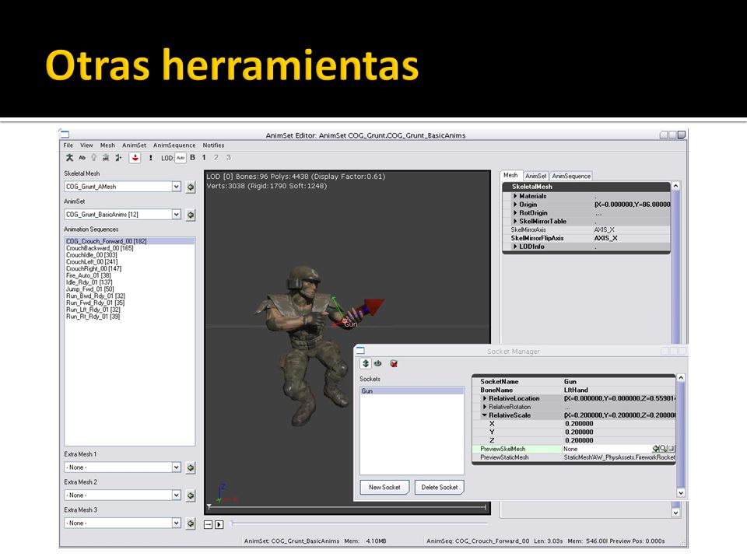Expand the RelativeLocation property
Viewport: 747px width, 560px height.
485,398
